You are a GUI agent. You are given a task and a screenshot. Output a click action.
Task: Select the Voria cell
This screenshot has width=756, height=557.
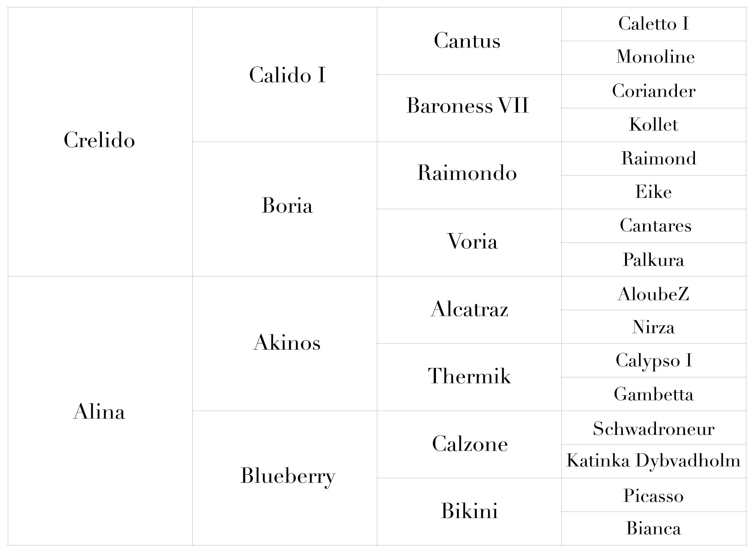[469, 243]
